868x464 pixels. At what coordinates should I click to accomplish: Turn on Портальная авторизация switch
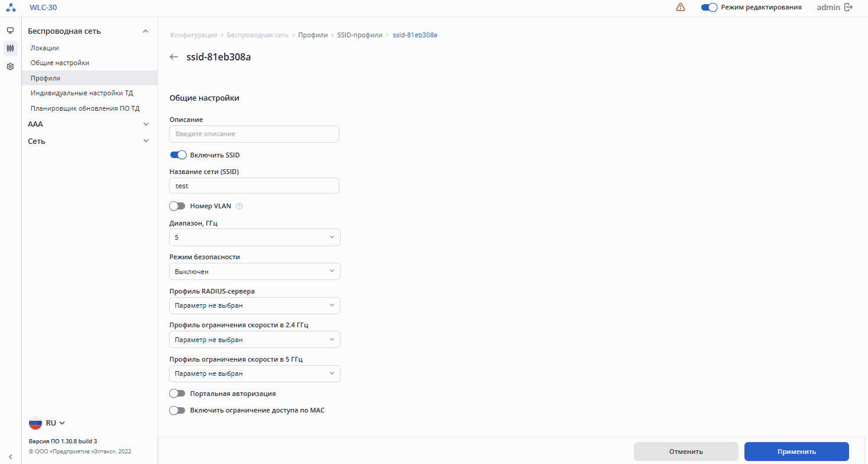177,394
